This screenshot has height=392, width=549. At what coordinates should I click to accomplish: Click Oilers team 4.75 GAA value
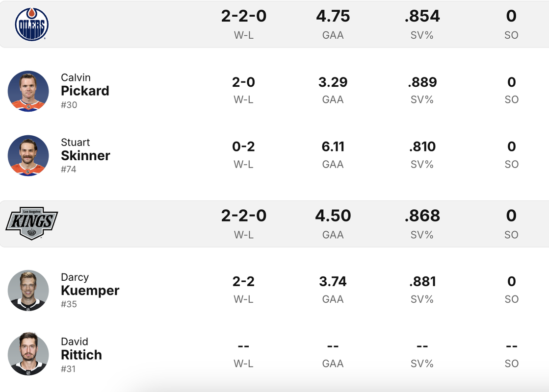coord(333,16)
